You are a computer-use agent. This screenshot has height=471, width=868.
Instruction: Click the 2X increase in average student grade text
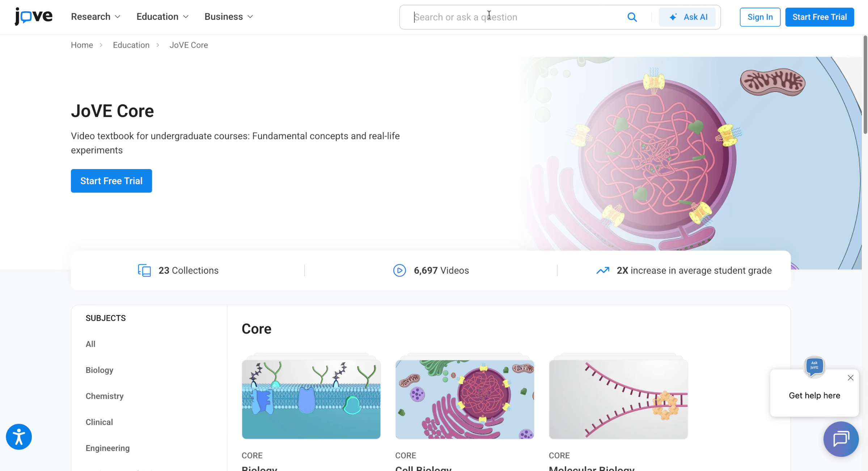[694, 270]
